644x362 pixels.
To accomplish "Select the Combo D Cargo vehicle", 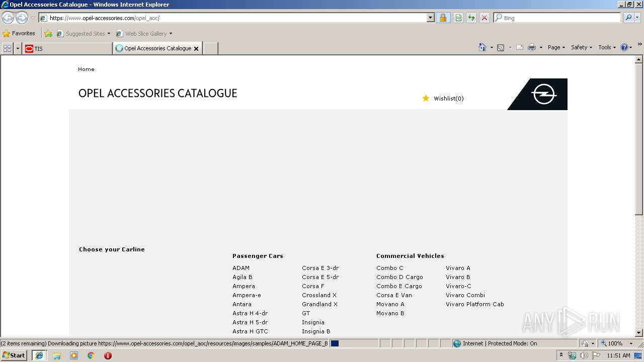I will (399, 277).
